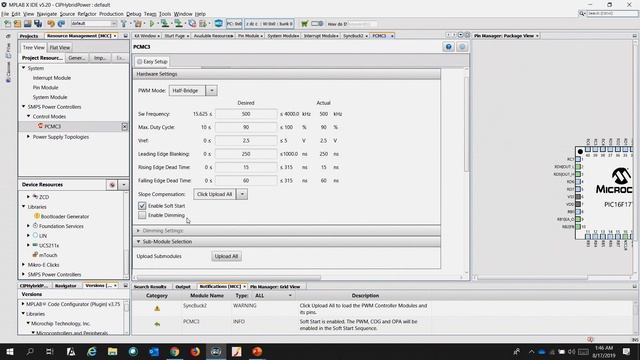The width and height of the screenshot is (640, 360).
Task: Click the Redo toolbar icon
Action: coord(61,24)
